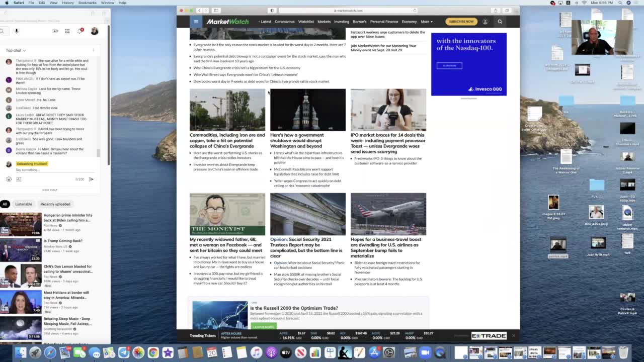Select the All filter chip

[5, 204]
